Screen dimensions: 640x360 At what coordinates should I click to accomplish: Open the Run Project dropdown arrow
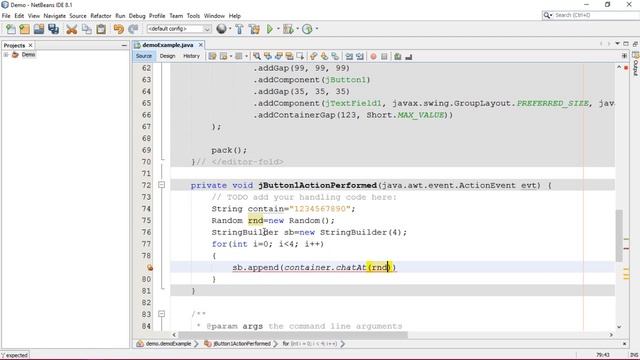[278, 29]
